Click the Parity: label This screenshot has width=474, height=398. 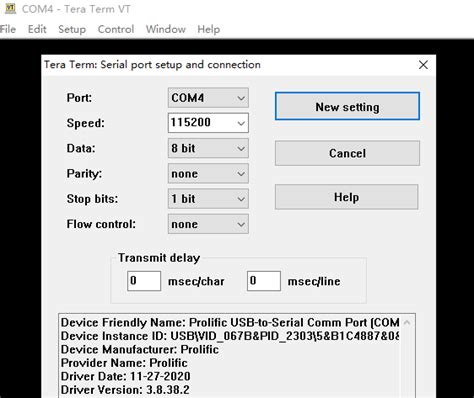click(x=84, y=174)
